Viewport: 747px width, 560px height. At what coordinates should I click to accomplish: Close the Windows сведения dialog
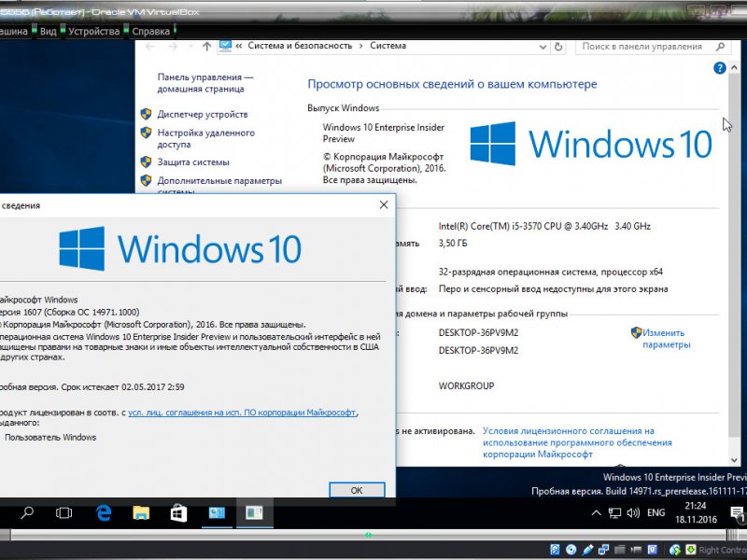pyautogui.click(x=384, y=204)
